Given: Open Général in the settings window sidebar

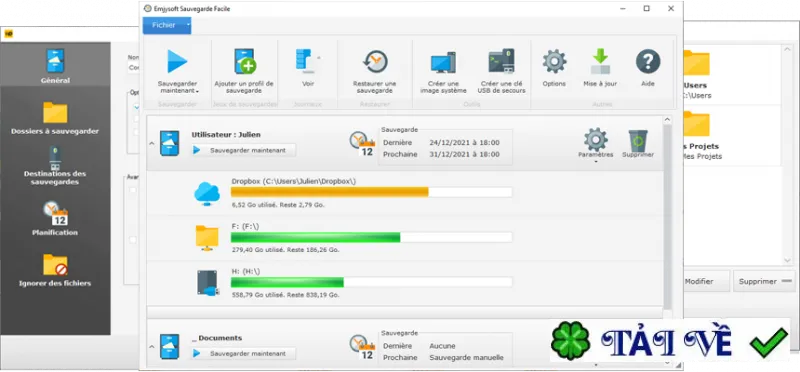Looking at the screenshot, I should pyautogui.click(x=55, y=66).
